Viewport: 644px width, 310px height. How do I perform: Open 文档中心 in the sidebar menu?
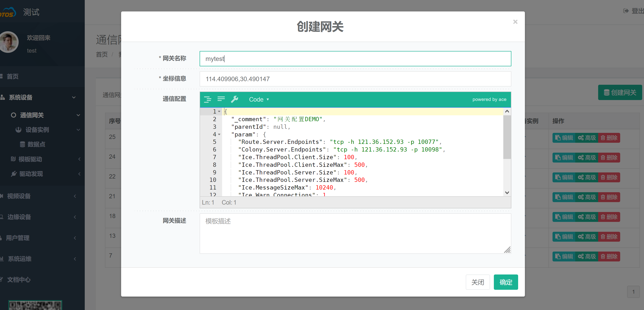point(19,279)
